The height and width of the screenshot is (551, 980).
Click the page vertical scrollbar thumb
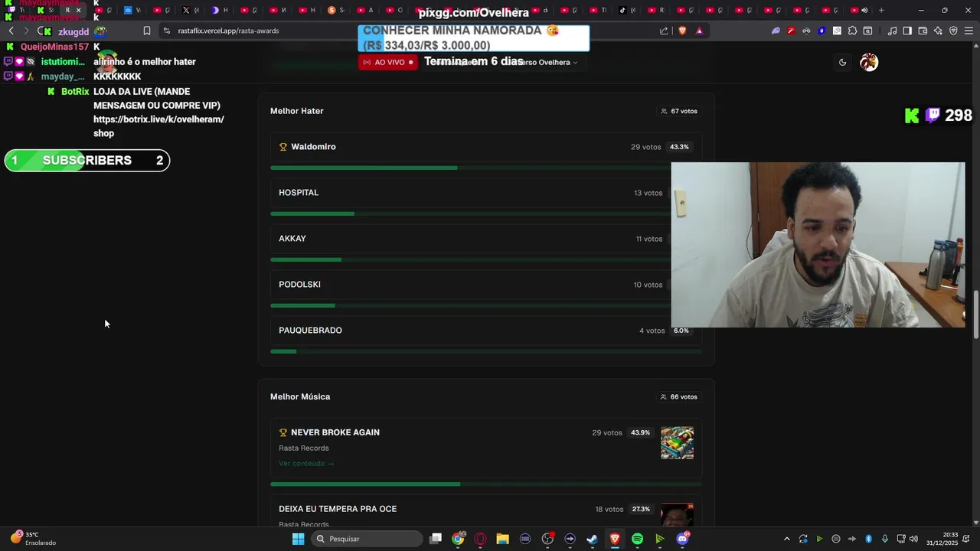tap(975, 315)
